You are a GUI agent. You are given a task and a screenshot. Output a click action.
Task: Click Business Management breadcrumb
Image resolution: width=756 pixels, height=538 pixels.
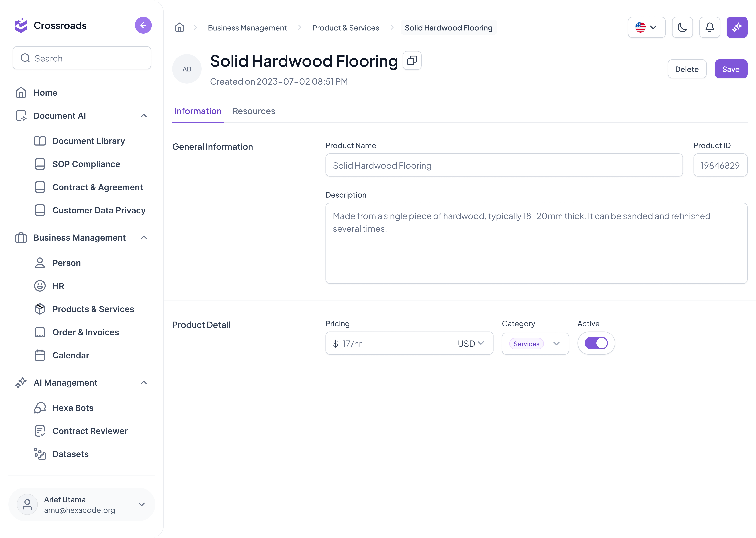tap(247, 28)
